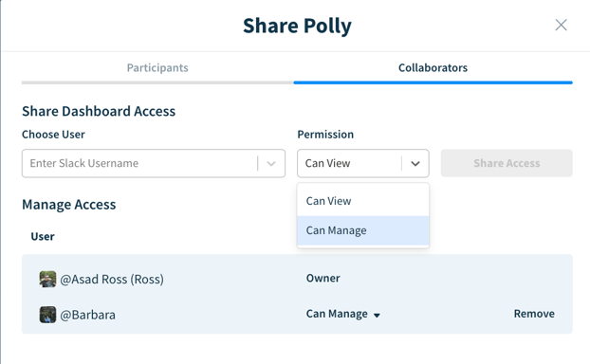590x364 pixels.
Task: Open the Permission dropdown showing Can View
Action: 362,163
